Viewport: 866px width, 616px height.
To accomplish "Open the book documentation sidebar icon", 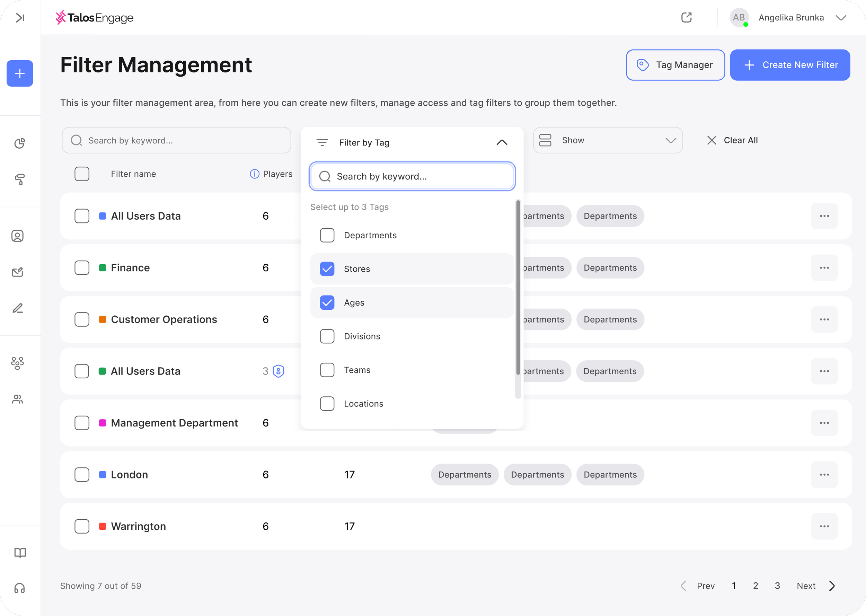I will [20, 553].
